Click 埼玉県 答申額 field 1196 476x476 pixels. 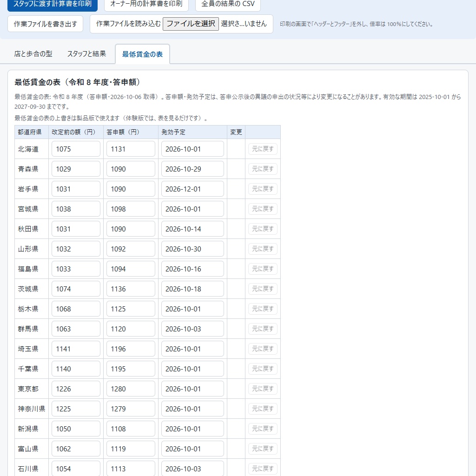(131, 349)
